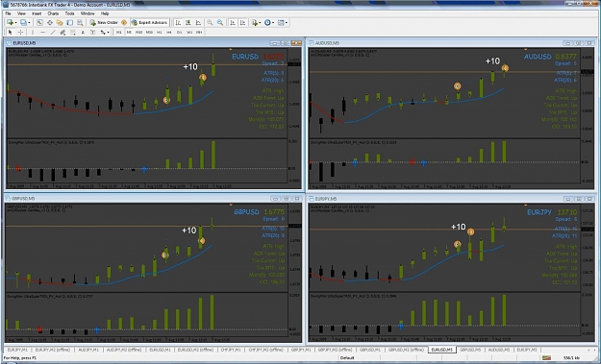Set timeframe to H1
Screen dimensions: 601x364
159,32
